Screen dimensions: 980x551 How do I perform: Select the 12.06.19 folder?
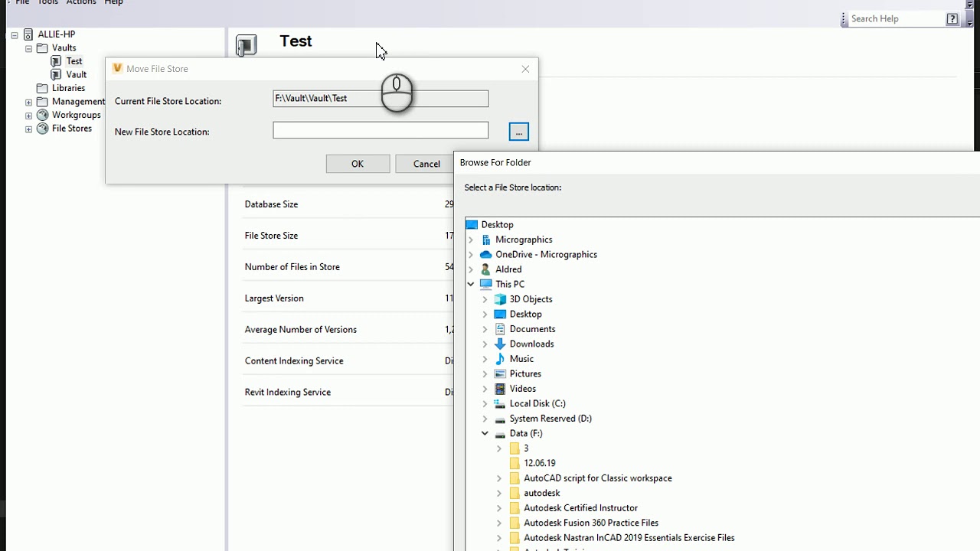tap(539, 463)
